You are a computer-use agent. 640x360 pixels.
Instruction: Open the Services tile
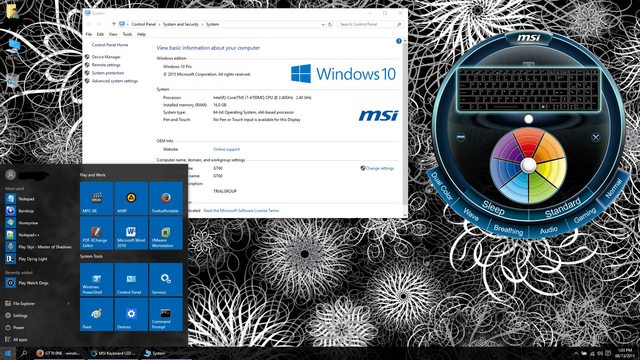pyautogui.click(x=166, y=280)
